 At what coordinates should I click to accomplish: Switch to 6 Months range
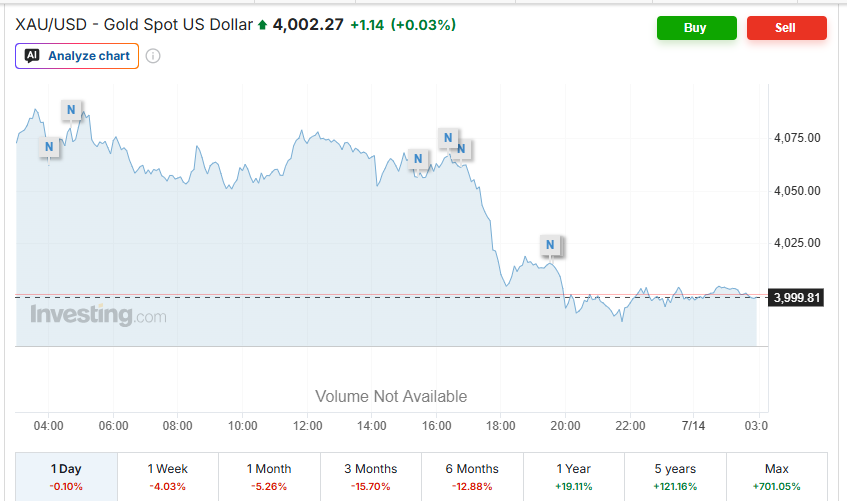tap(472, 477)
